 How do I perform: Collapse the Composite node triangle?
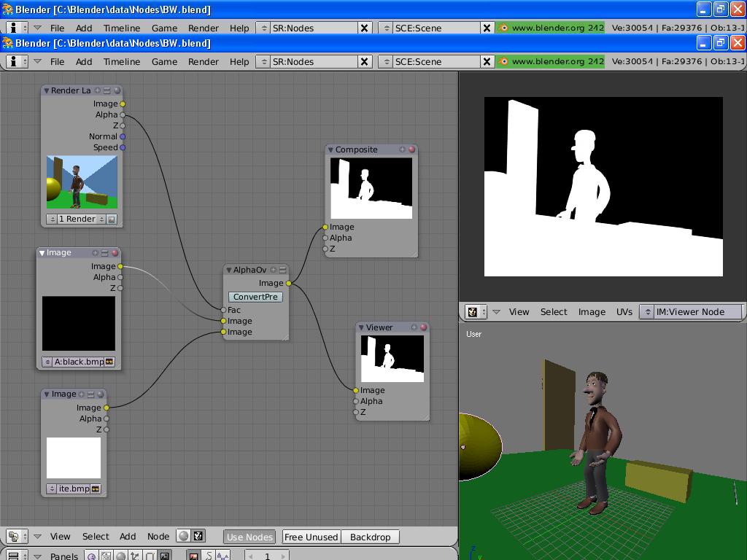pyautogui.click(x=330, y=149)
